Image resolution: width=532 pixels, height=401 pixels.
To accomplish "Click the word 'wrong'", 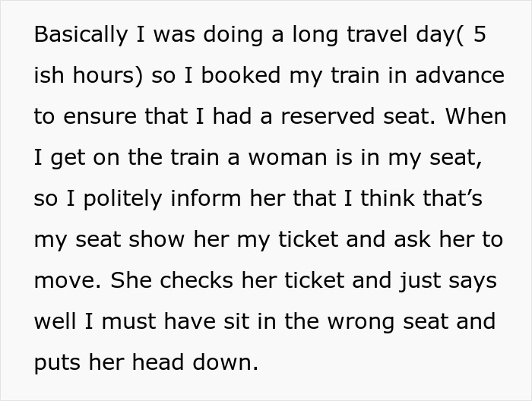I will (x=358, y=321).
